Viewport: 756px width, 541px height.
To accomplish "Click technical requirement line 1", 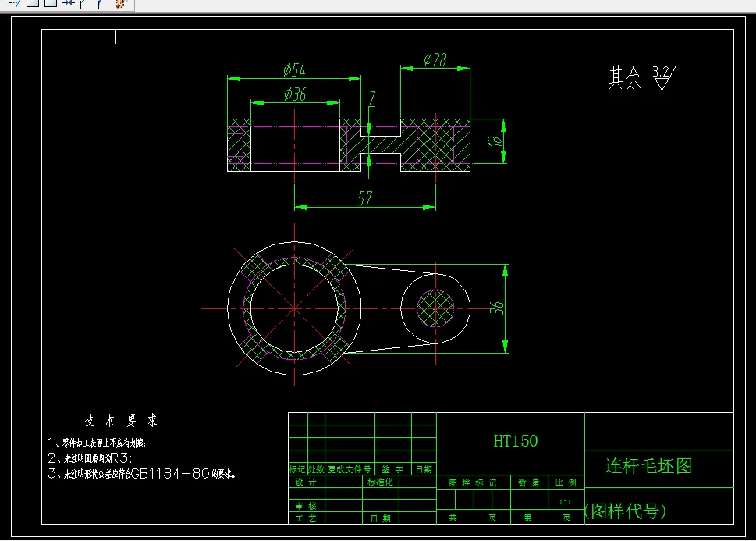I will coord(97,443).
